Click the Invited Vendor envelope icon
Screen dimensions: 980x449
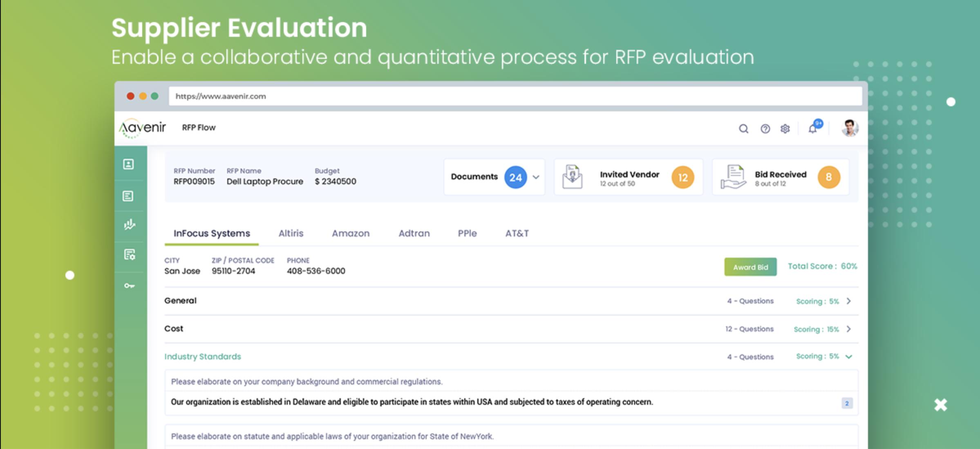[x=572, y=177]
